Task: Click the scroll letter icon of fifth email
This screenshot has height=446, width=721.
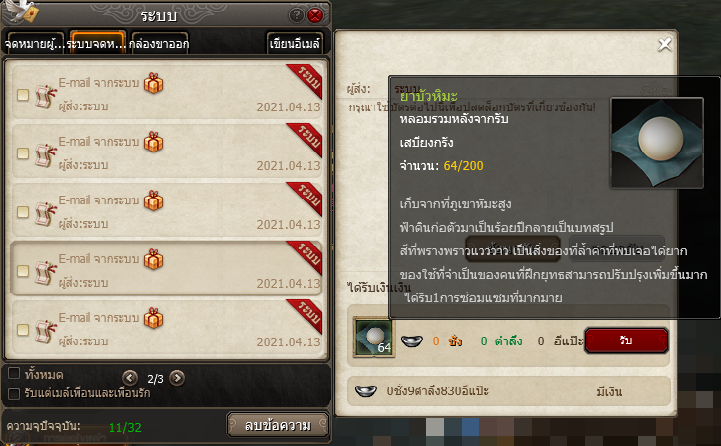Action: click(x=46, y=331)
